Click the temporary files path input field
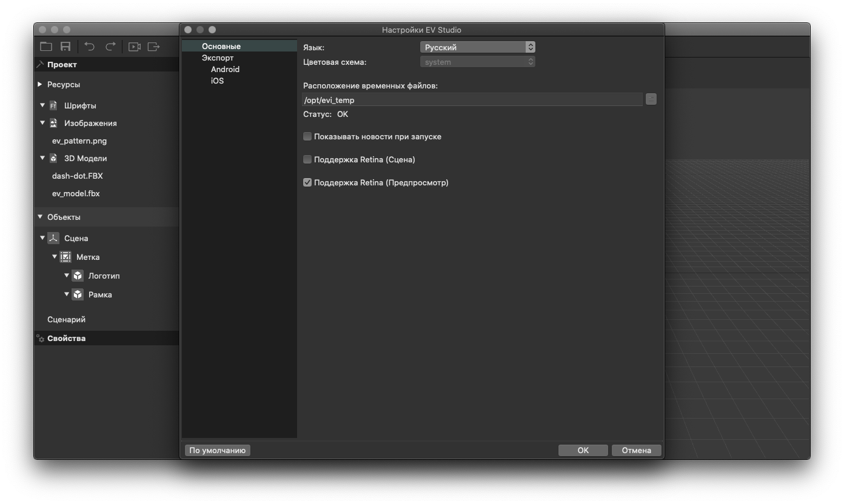Viewport: 844px width, 504px height. pos(472,100)
